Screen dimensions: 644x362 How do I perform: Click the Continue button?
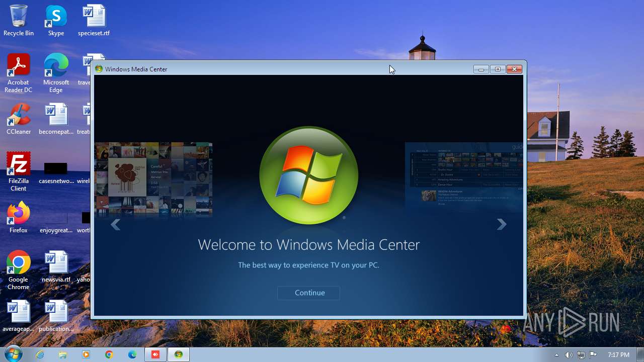click(x=308, y=293)
